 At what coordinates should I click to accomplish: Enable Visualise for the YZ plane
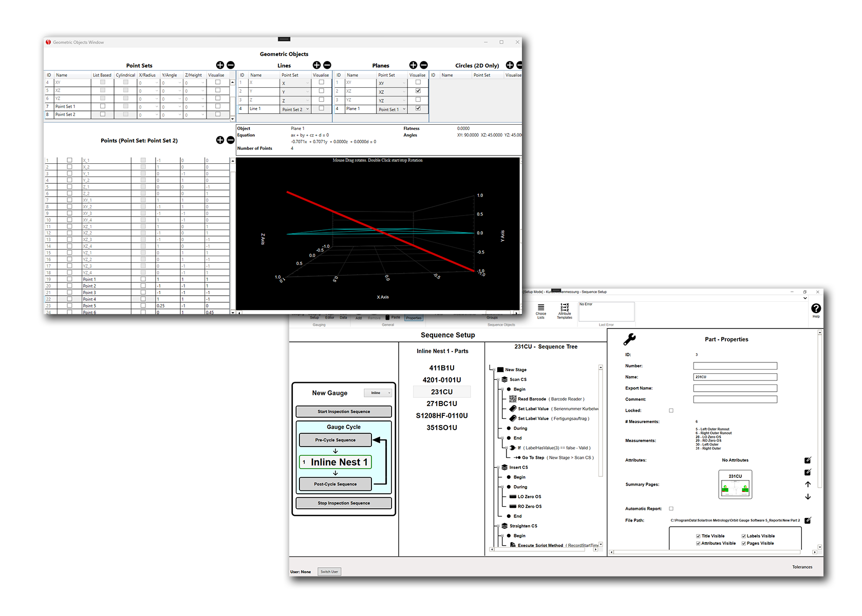click(x=419, y=100)
